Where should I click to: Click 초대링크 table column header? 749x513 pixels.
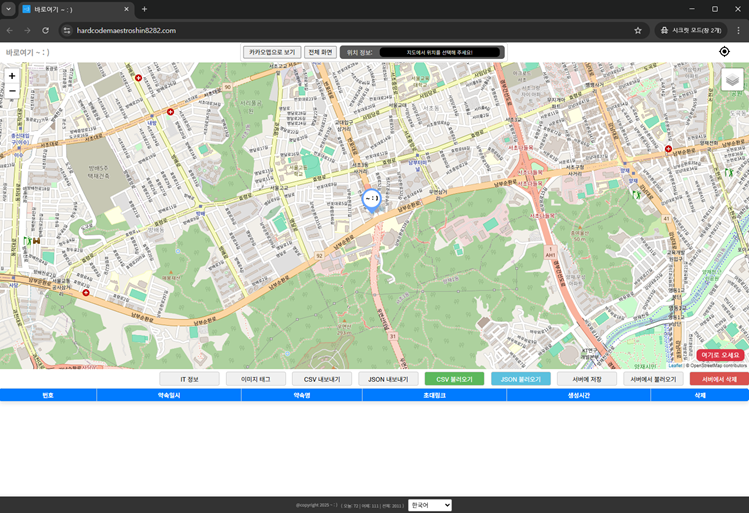[435, 395]
